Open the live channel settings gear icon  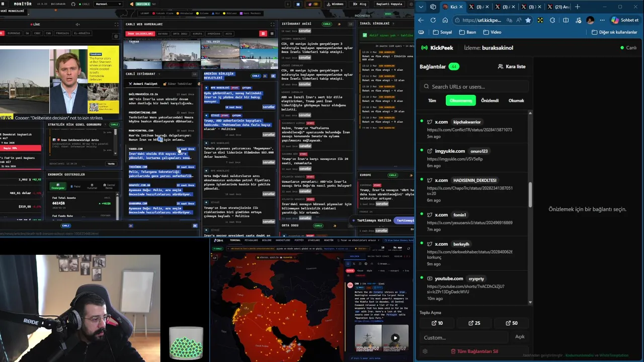[116, 36]
